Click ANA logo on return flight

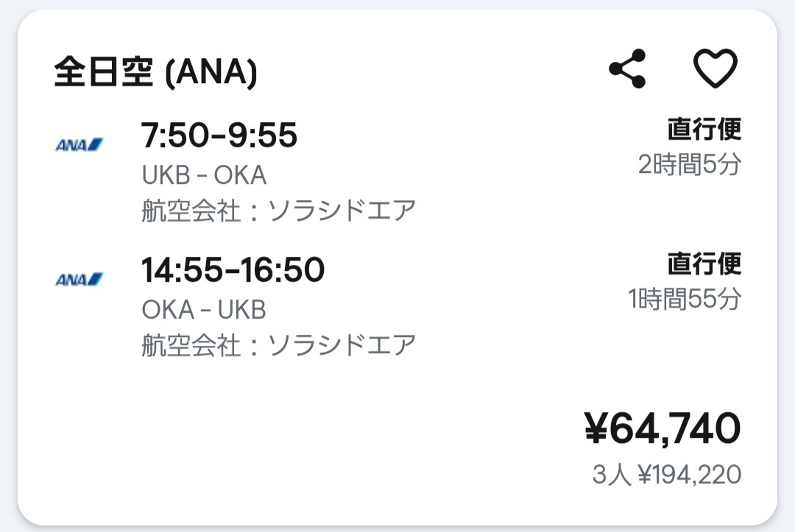click(79, 280)
